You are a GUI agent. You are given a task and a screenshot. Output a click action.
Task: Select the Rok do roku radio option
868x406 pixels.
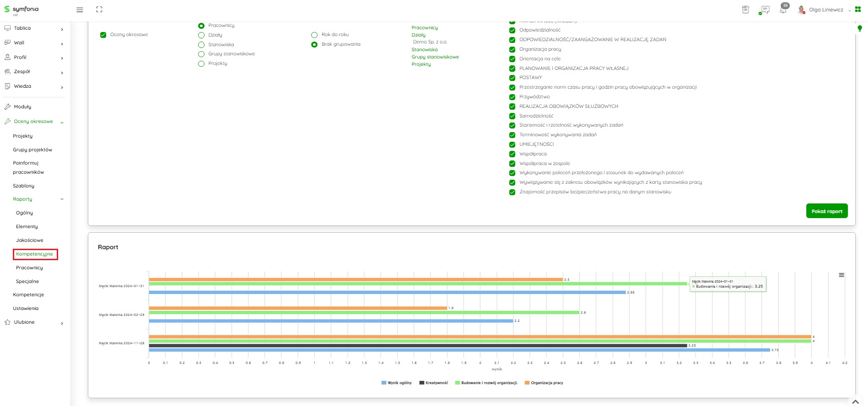tap(314, 35)
